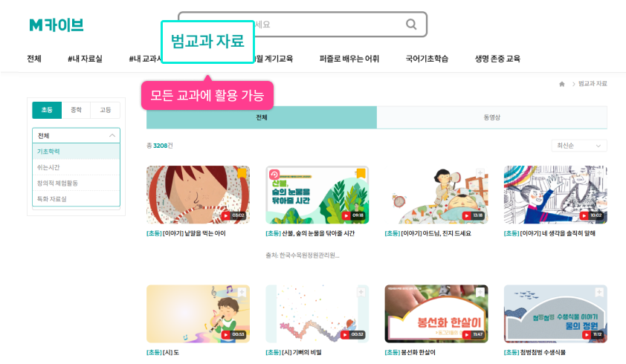Screen dimensions: 626x364
Task: Open 퍼즐로 배우는 어휘 menu
Action: [x=349, y=59]
